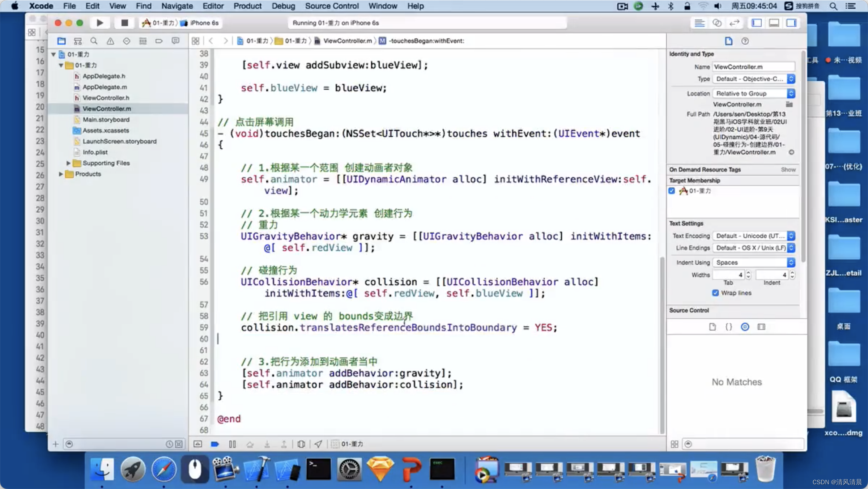
Task: Toggle Wrap lines checkbox
Action: tap(715, 293)
